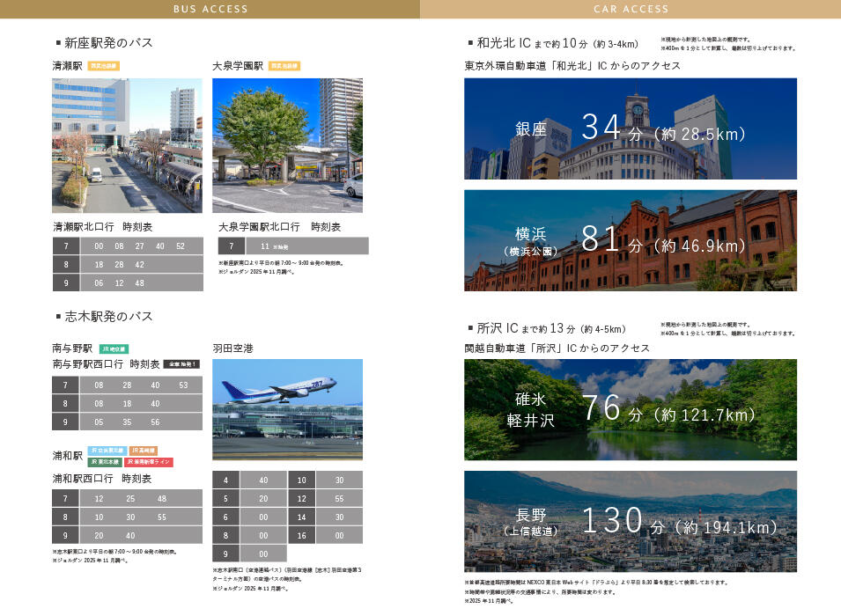Click the 銀座 34分 banner
The image size is (841, 616).
click(631, 128)
